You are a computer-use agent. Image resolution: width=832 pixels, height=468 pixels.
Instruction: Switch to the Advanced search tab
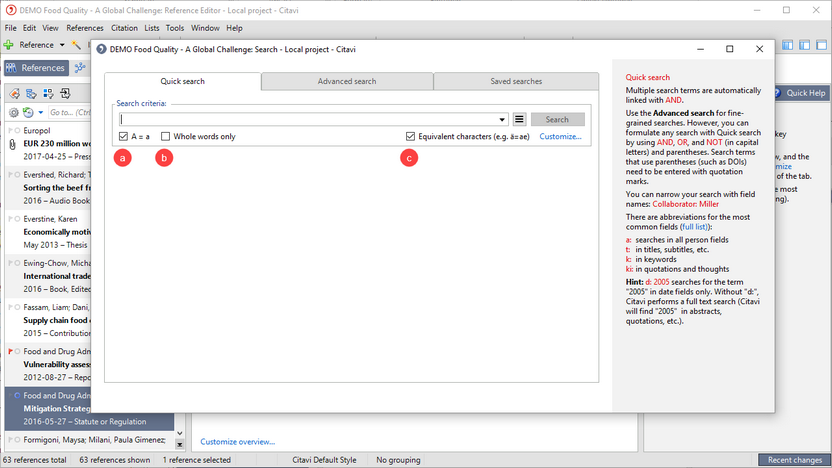pyautogui.click(x=347, y=82)
